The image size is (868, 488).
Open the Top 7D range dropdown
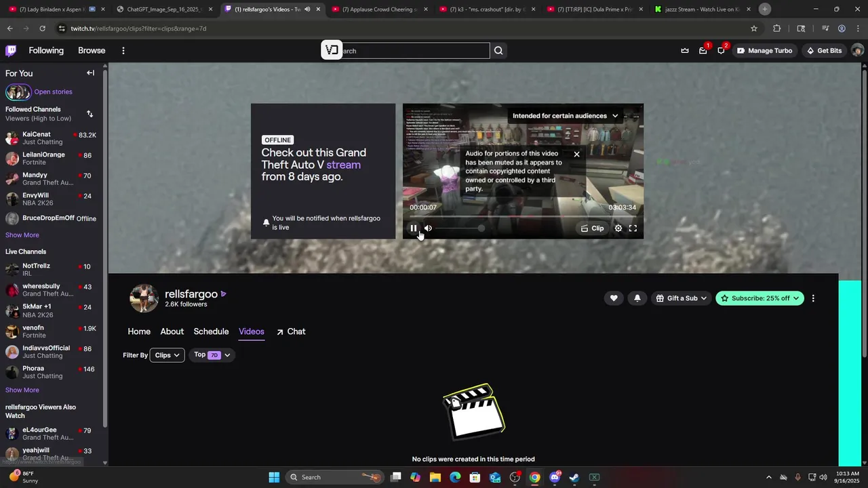click(x=212, y=355)
